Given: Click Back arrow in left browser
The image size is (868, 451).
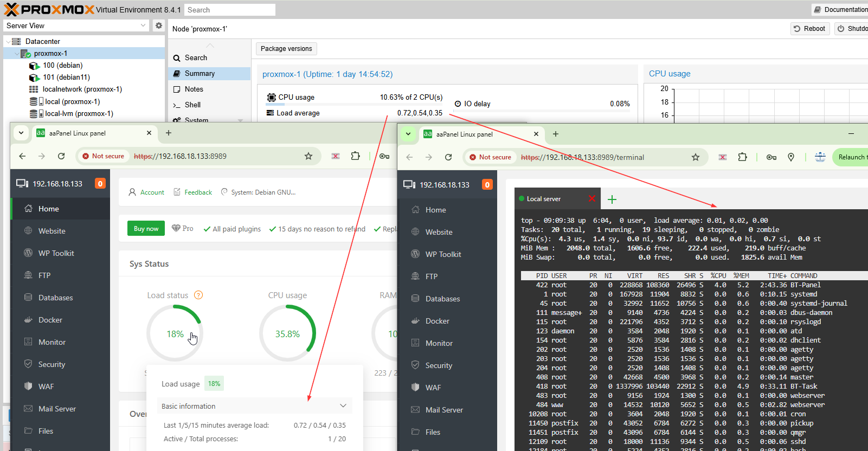Looking at the screenshot, I should tap(22, 156).
